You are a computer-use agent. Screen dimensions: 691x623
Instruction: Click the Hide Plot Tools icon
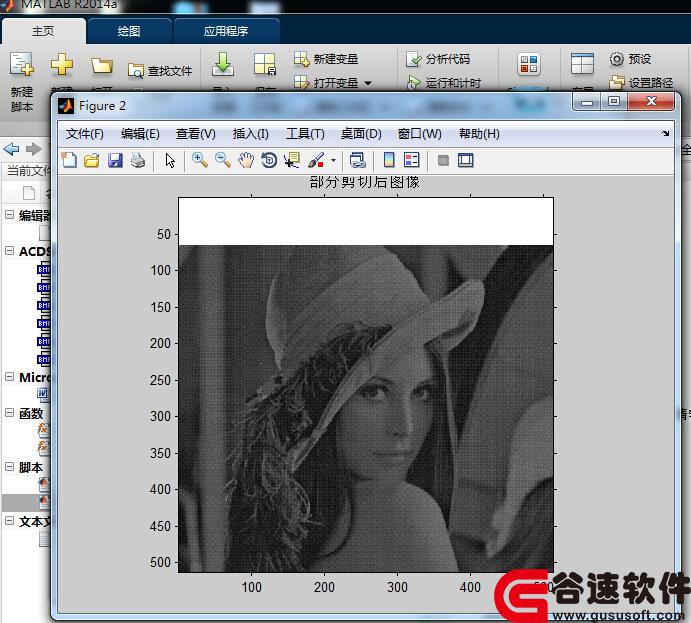(x=443, y=160)
